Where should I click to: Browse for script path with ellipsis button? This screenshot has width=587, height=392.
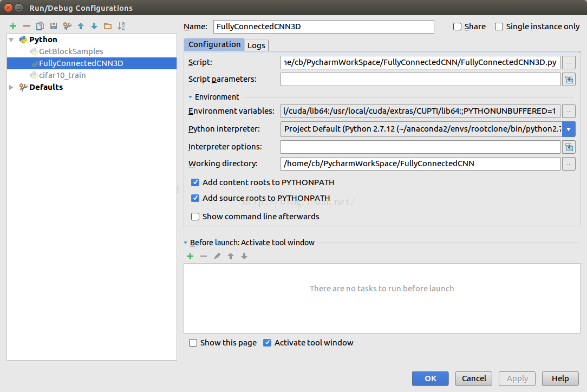point(569,62)
